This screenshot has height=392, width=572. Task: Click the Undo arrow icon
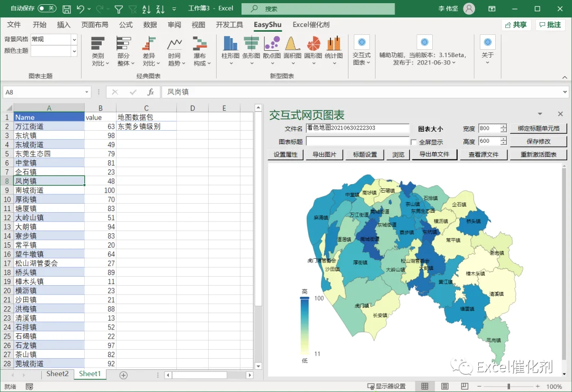click(x=81, y=9)
